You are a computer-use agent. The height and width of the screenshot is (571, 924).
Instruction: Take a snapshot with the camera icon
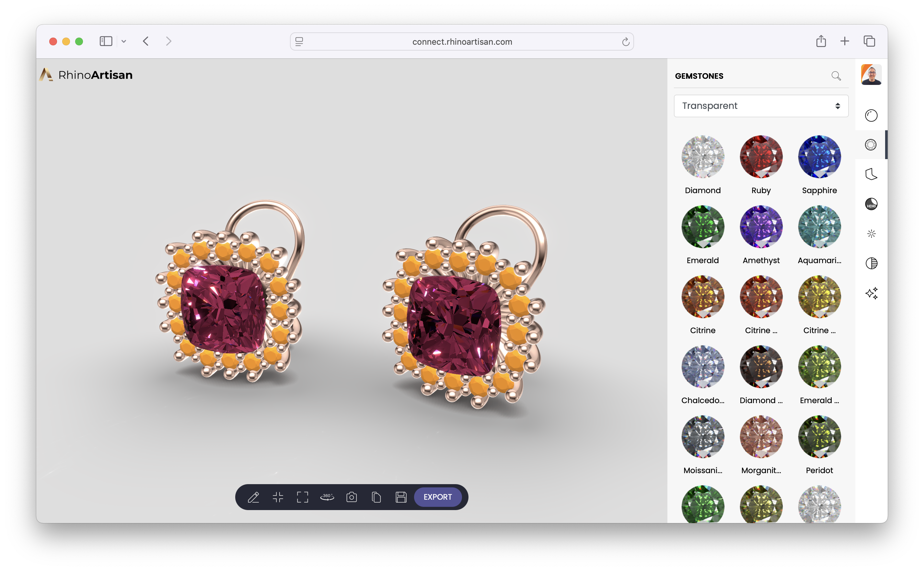pos(352,497)
